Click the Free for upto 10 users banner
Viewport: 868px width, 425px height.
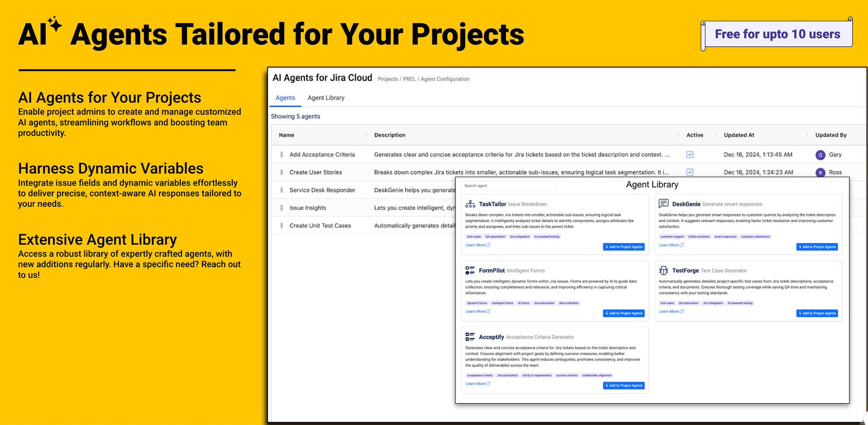coord(777,34)
